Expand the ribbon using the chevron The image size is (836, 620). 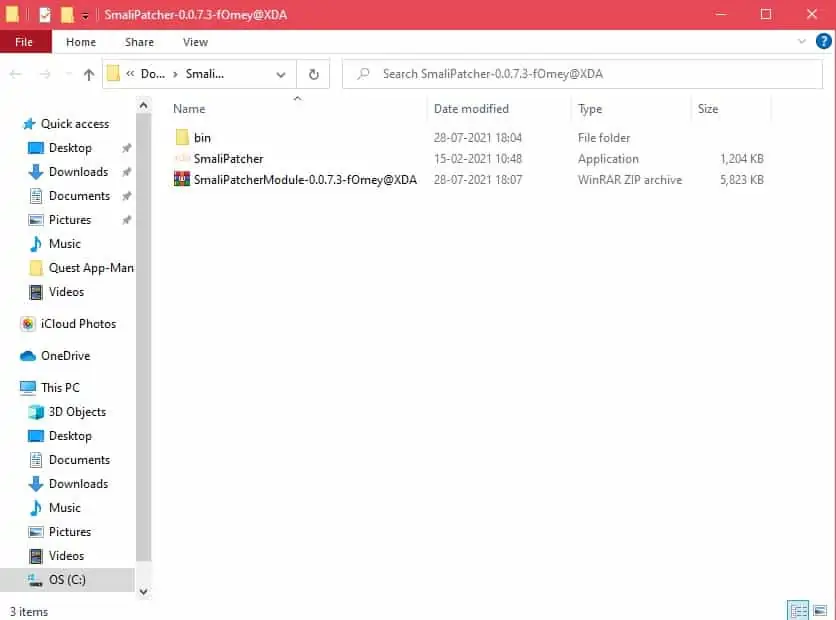[802, 42]
